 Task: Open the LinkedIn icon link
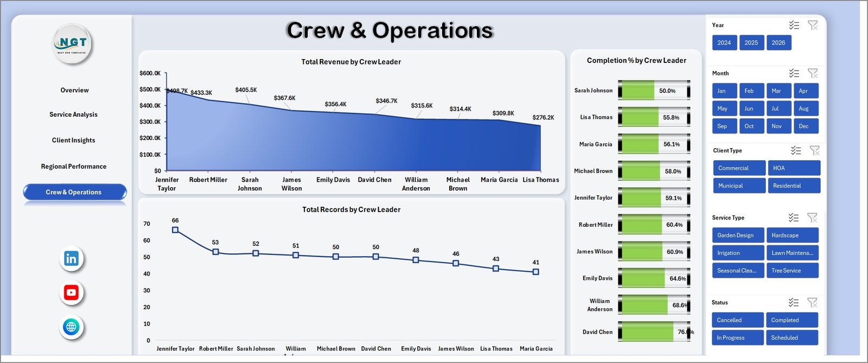click(x=71, y=259)
